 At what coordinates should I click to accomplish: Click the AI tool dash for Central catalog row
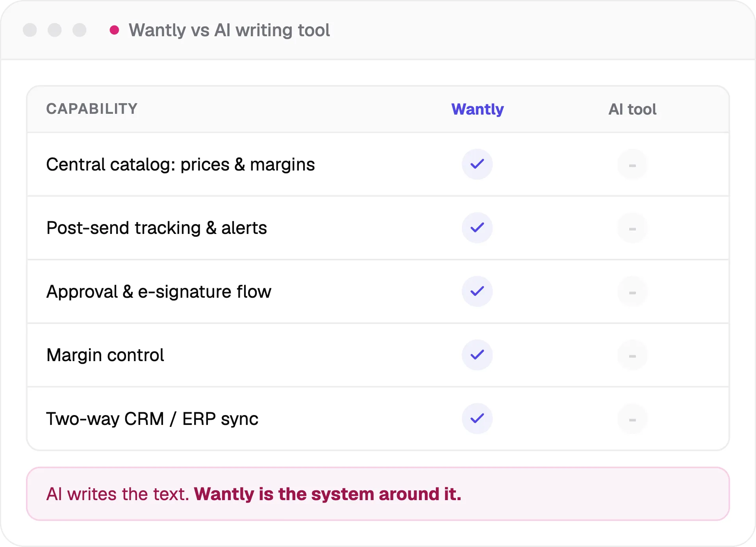coord(632,165)
